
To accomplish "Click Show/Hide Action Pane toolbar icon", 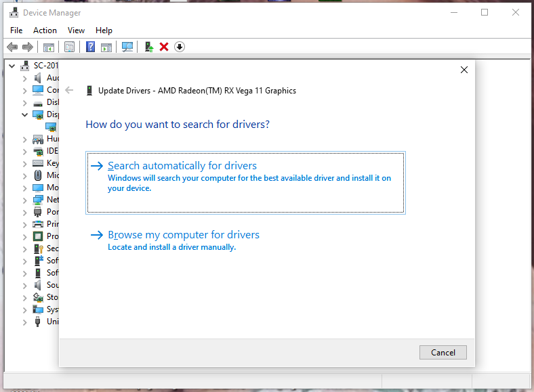I will tap(106, 47).
